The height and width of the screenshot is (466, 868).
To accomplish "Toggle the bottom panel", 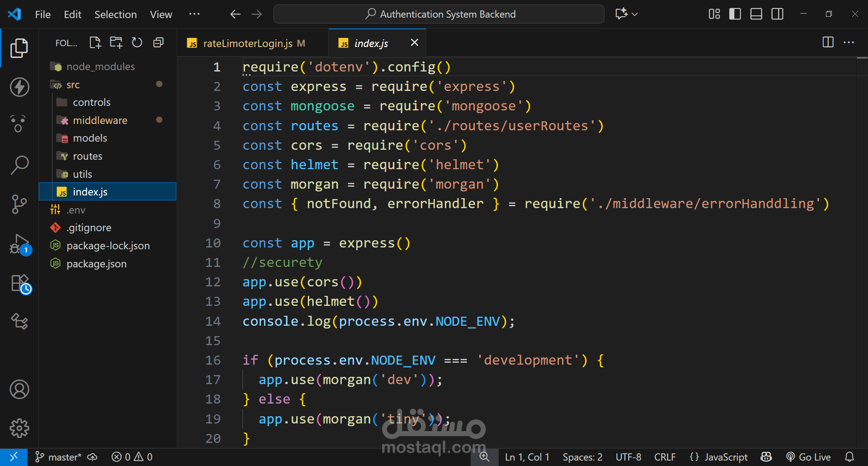I will pyautogui.click(x=756, y=14).
